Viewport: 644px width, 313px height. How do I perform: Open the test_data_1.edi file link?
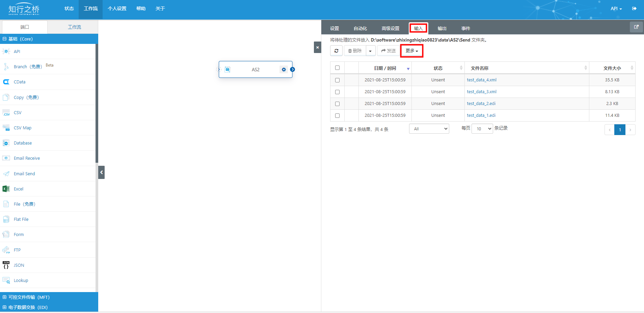[x=481, y=115]
